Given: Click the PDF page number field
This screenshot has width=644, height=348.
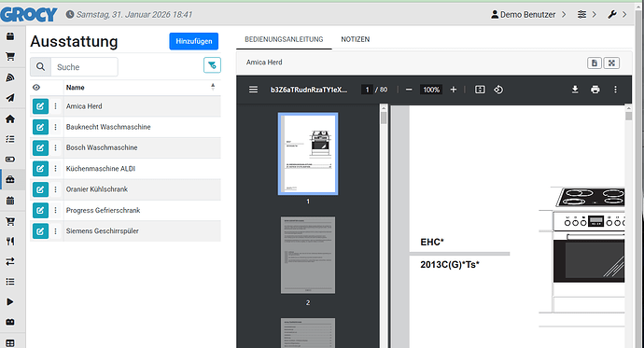Looking at the screenshot, I should pos(367,90).
